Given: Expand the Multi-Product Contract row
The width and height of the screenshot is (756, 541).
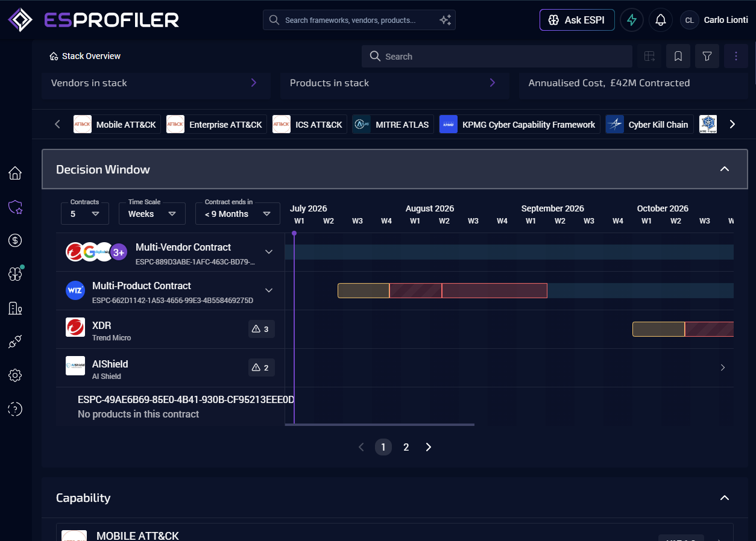Looking at the screenshot, I should [x=269, y=290].
